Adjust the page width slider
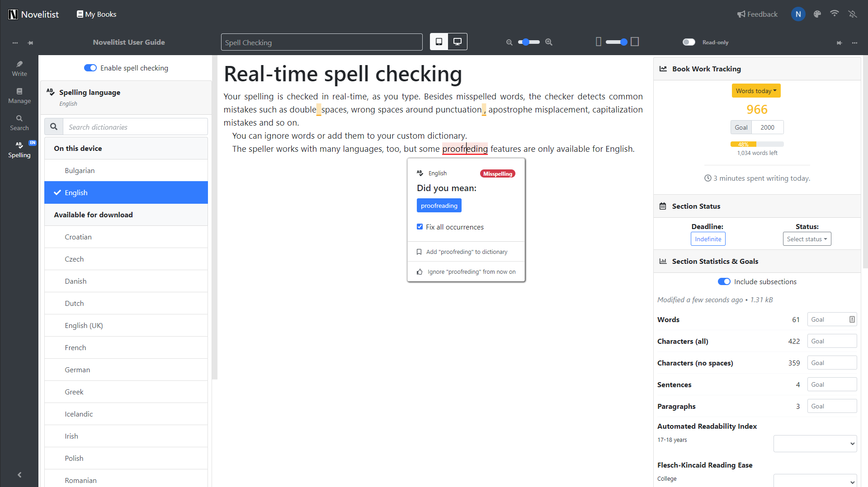This screenshot has height=487, width=868. coord(617,42)
